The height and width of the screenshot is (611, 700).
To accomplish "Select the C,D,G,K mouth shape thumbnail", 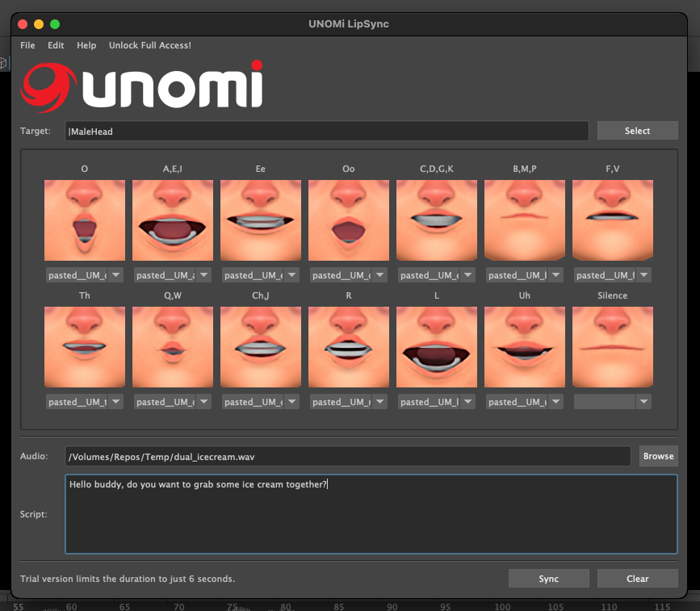I will (436, 220).
